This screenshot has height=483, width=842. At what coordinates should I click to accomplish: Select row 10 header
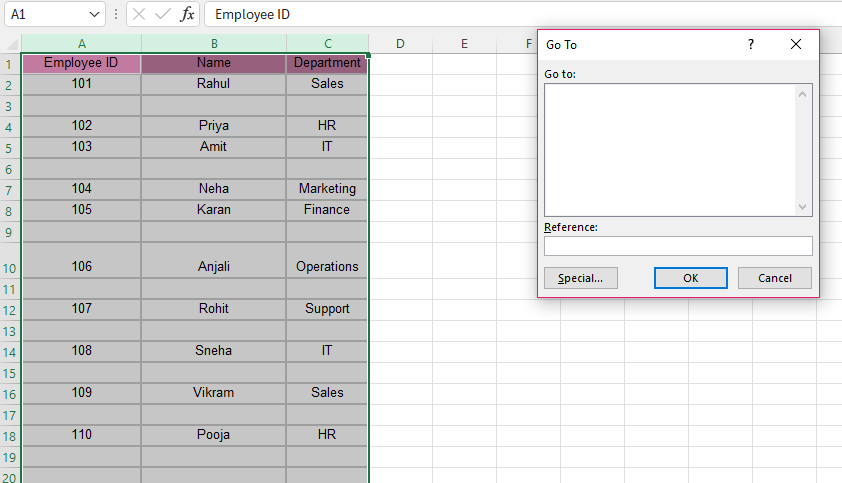tap(10, 267)
